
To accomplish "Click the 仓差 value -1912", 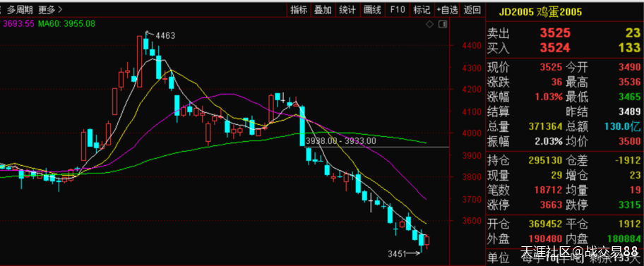I will [x=628, y=160].
